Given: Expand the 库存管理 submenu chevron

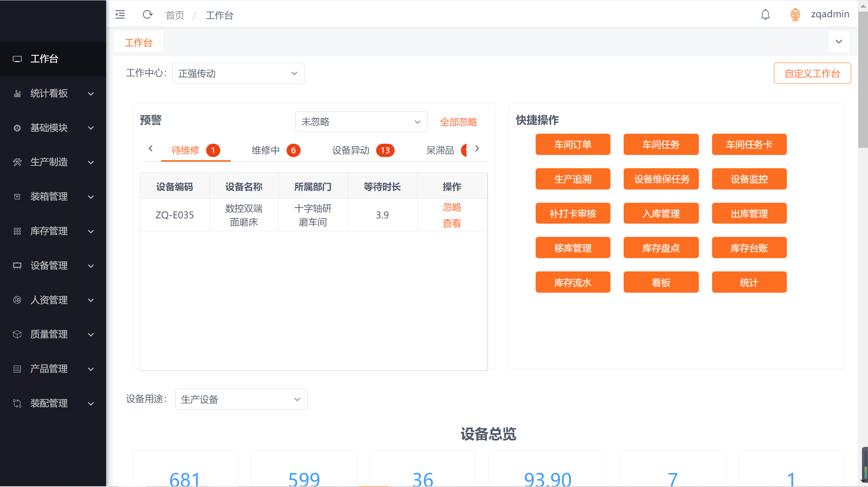Looking at the screenshot, I should [x=91, y=232].
